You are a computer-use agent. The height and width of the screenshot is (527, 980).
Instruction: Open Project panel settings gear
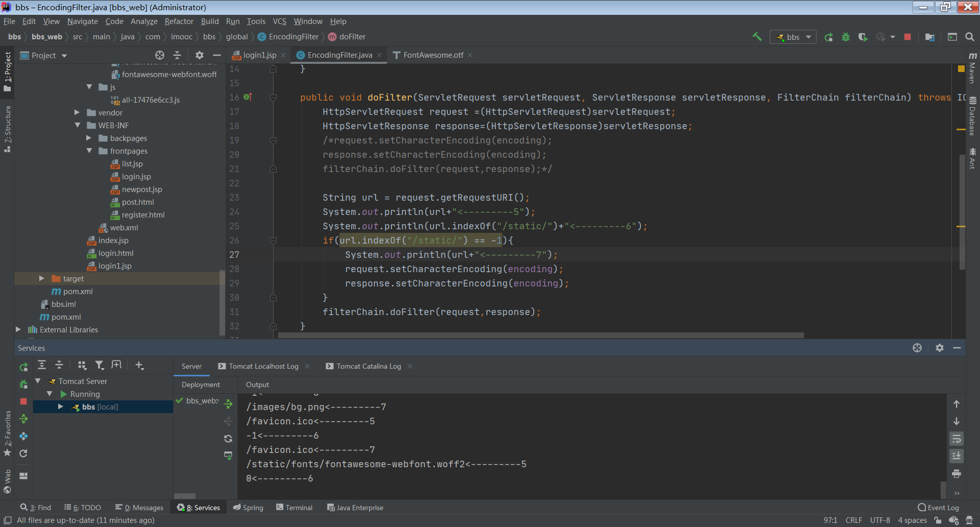click(200, 55)
